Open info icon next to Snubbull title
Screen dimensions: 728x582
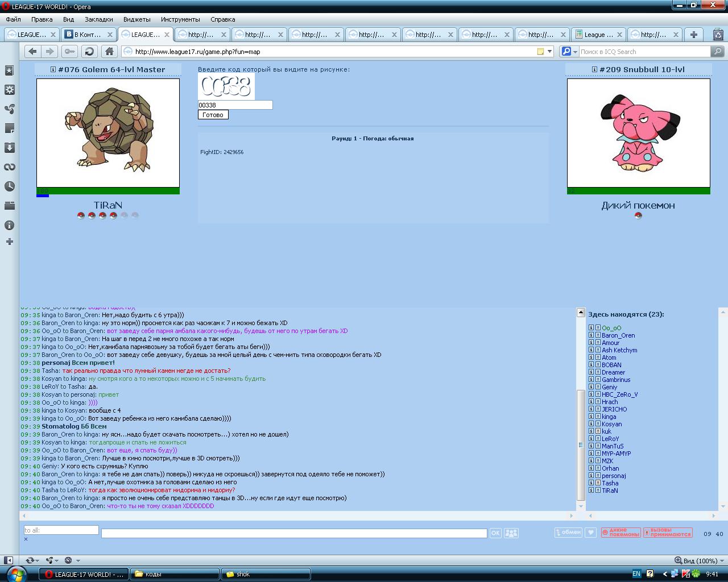click(594, 69)
